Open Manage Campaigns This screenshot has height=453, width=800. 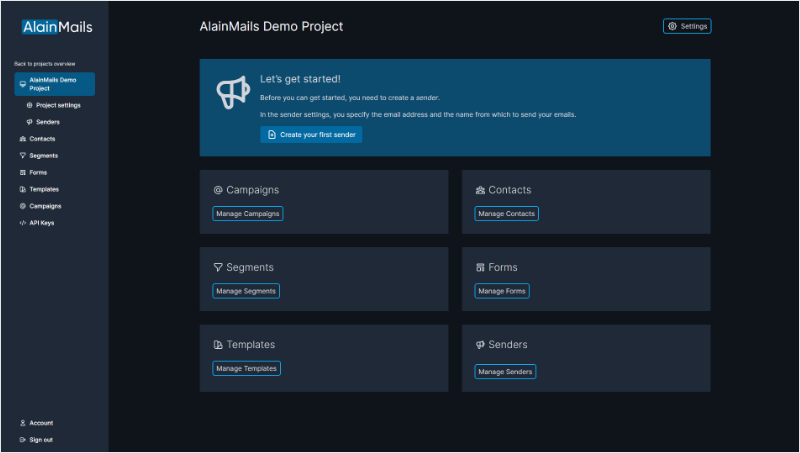[248, 214]
